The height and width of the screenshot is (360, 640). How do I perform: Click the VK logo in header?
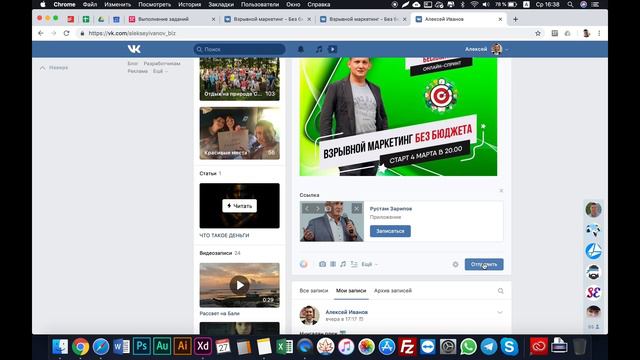point(134,49)
